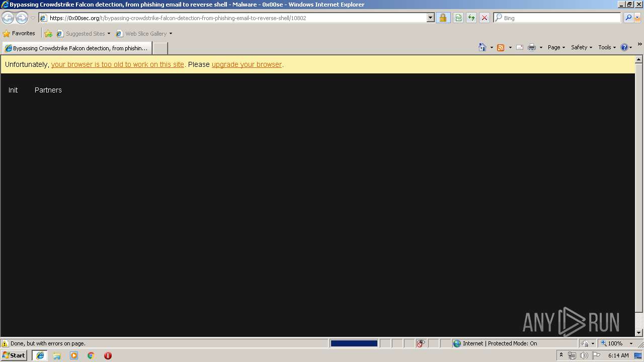The height and width of the screenshot is (362, 644).
Task: Expand command bar overflow chevron
Action: pos(639,44)
